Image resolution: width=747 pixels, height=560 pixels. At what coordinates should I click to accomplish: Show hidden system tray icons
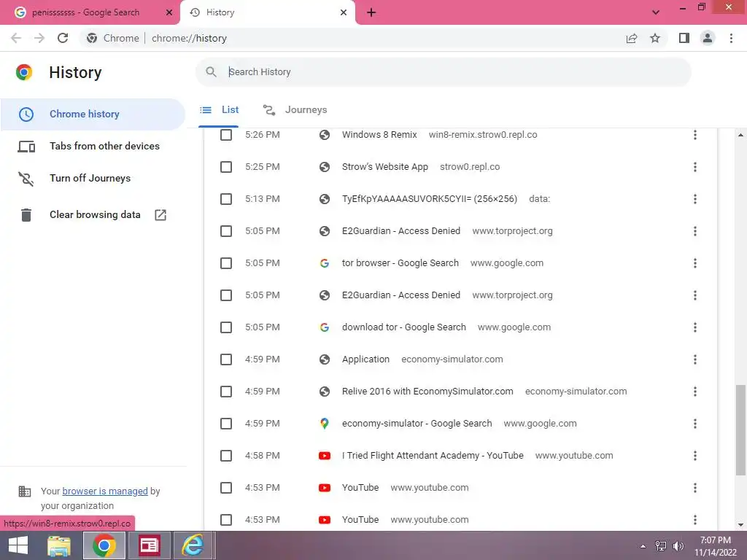(643, 546)
